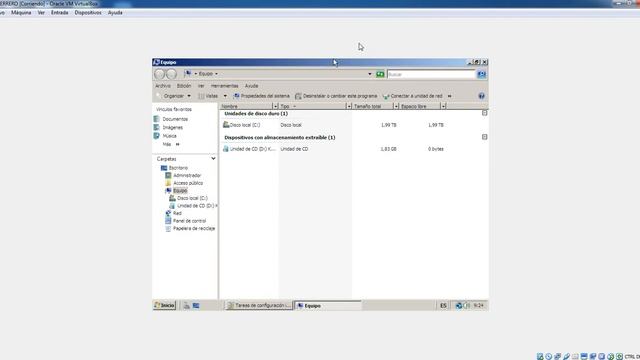Click Propiedades del sistema toolbar button
Viewport: 640px width, 360px height.
point(261,96)
